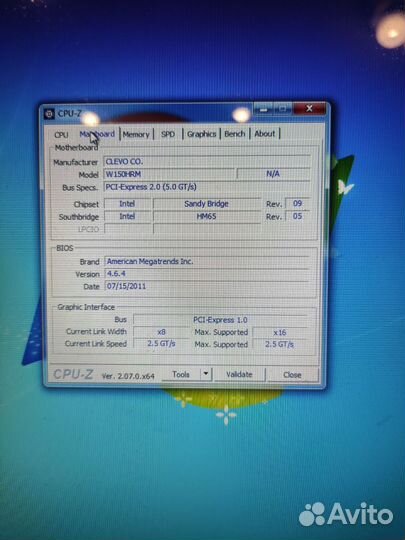Viewport: 405px width, 540px height.
Task: Click the current link speed 2.5 GT/s
Action: coord(161,344)
